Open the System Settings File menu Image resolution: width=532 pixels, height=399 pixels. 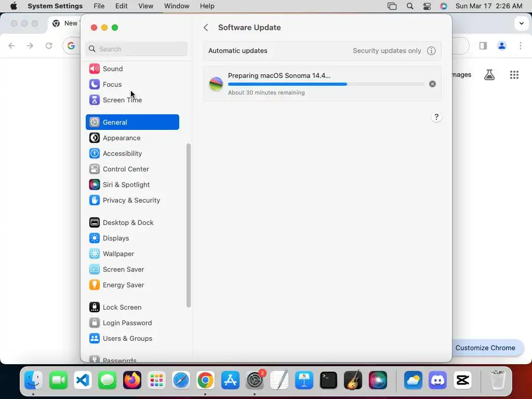[x=99, y=6]
